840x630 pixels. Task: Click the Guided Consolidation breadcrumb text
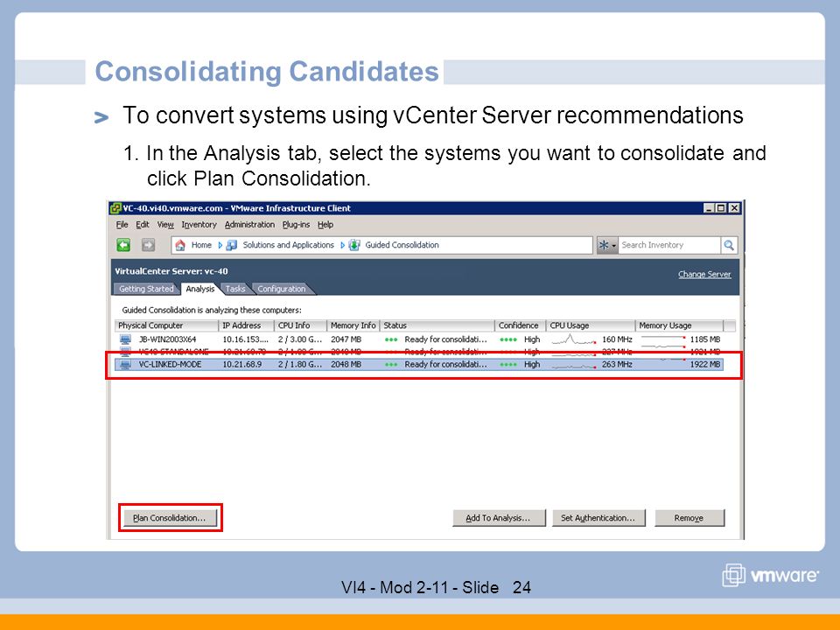[402, 245]
